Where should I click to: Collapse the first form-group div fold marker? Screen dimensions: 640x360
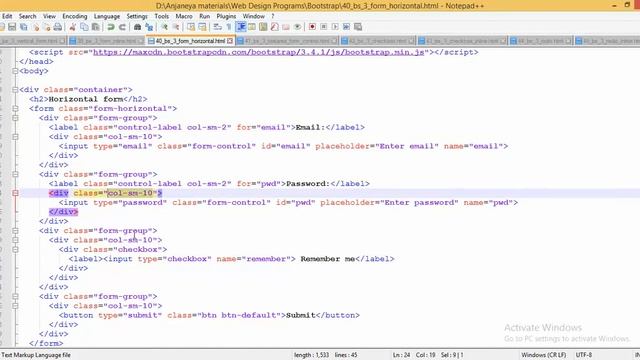pyautogui.click(x=15, y=118)
